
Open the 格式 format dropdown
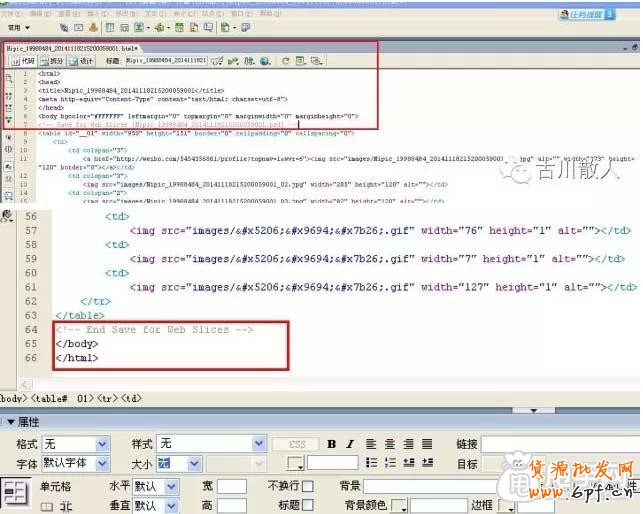[x=102, y=444]
